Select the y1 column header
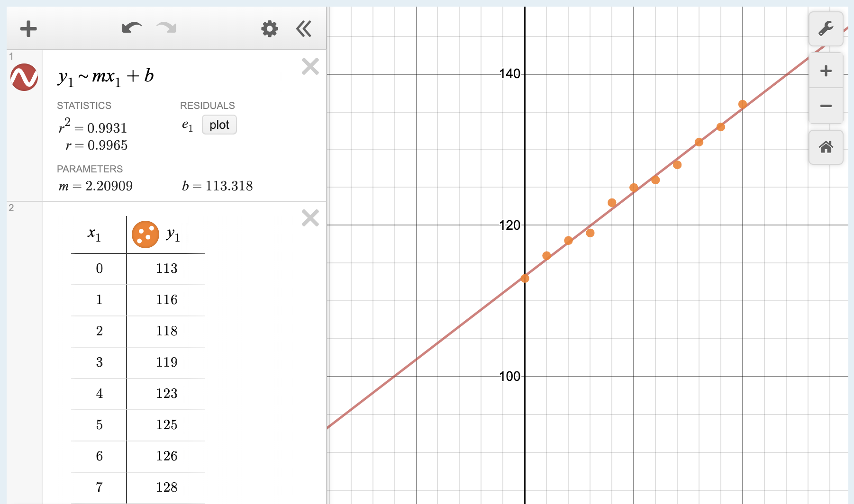This screenshot has height=504, width=854. click(x=173, y=234)
